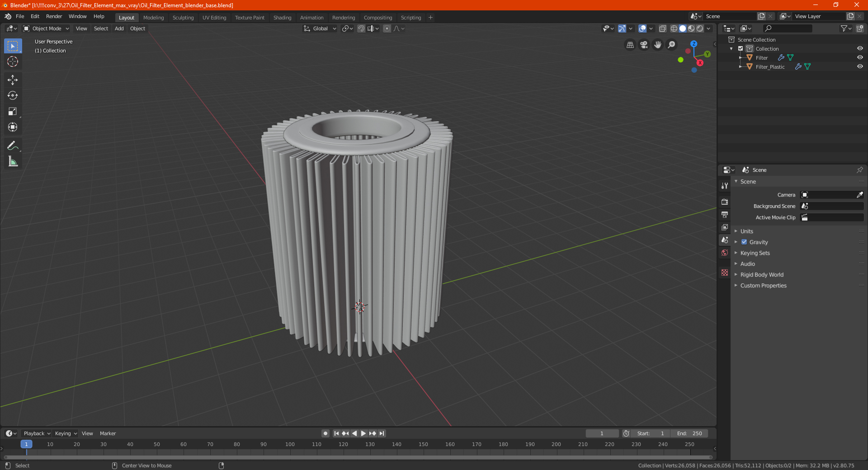The image size is (868, 470).
Task: Switch to the Scripting workspace tab
Action: [411, 18]
